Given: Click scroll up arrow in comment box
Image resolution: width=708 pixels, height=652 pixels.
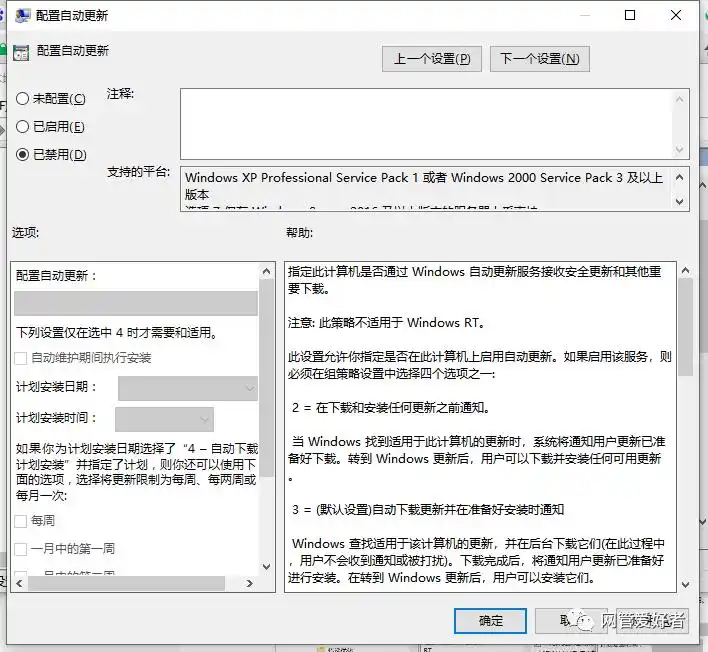Looking at the screenshot, I should pyautogui.click(x=680, y=99).
